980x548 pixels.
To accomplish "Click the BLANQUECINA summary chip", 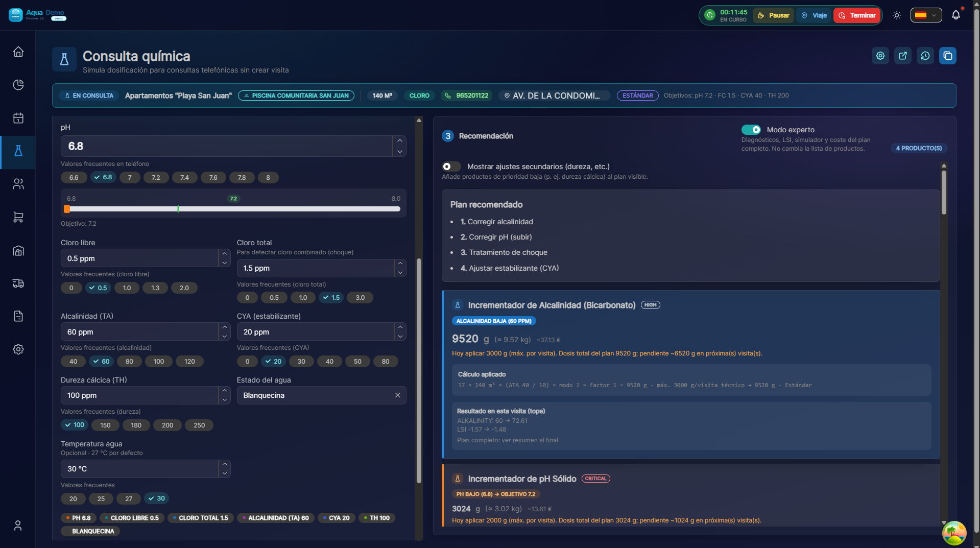I will coord(90,531).
